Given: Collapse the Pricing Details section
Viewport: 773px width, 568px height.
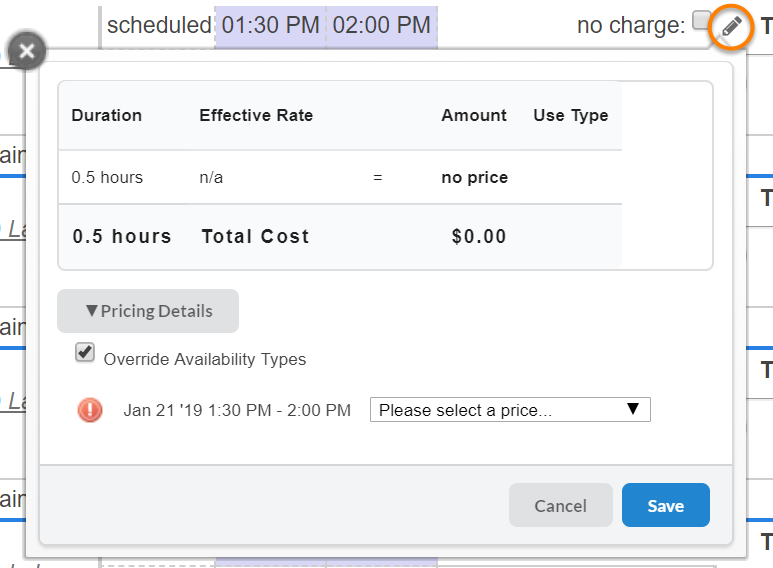Looking at the screenshot, I should pyautogui.click(x=148, y=311).
